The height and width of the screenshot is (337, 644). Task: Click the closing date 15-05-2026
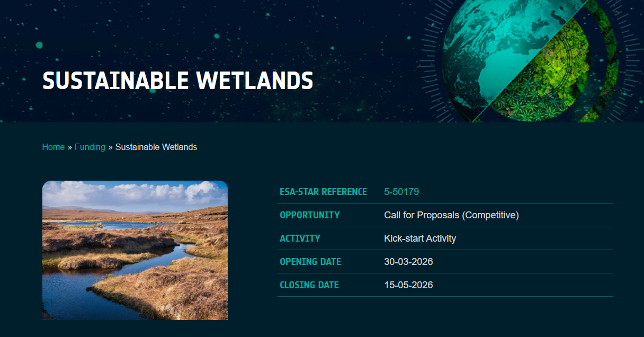coord(408,285)
